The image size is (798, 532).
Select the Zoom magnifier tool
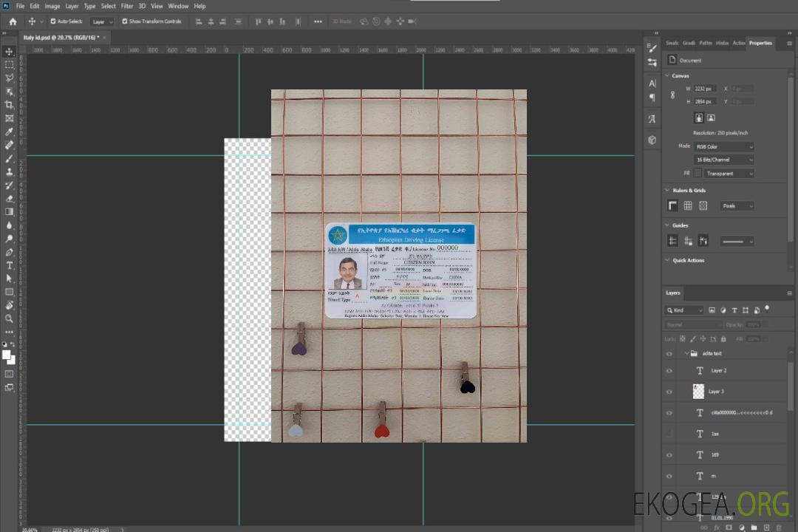point(10,318)
